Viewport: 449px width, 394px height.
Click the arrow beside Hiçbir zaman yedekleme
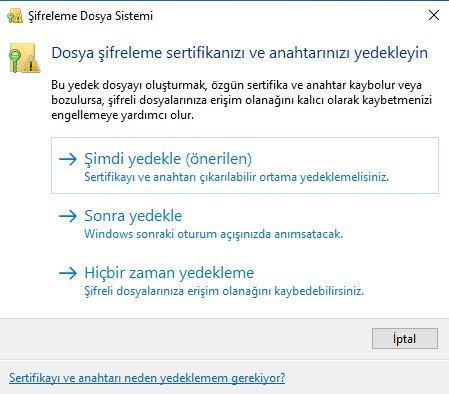point(68,273)
